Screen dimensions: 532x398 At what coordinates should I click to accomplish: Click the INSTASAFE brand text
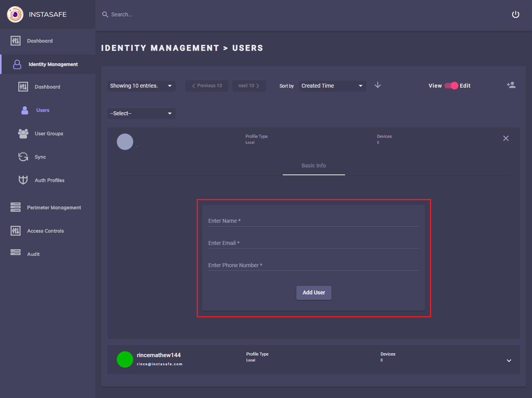(x=48, y=14)
